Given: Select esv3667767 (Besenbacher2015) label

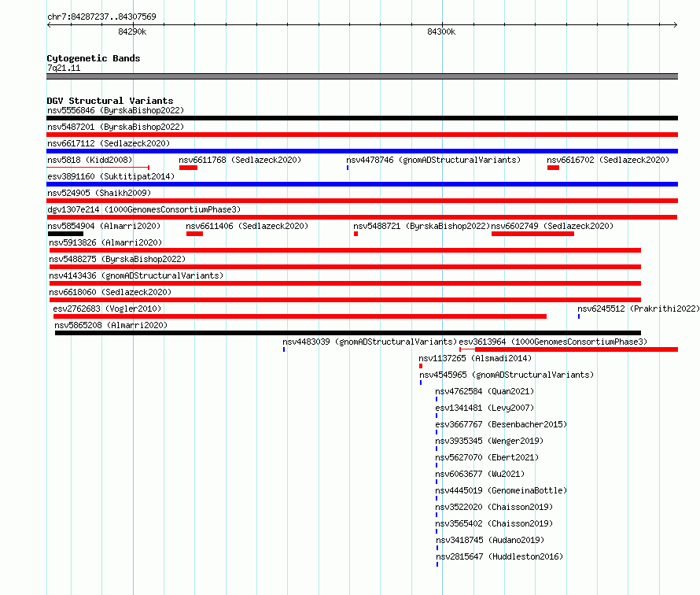Looking at the screenshot, I should click(x=501, y=424).
